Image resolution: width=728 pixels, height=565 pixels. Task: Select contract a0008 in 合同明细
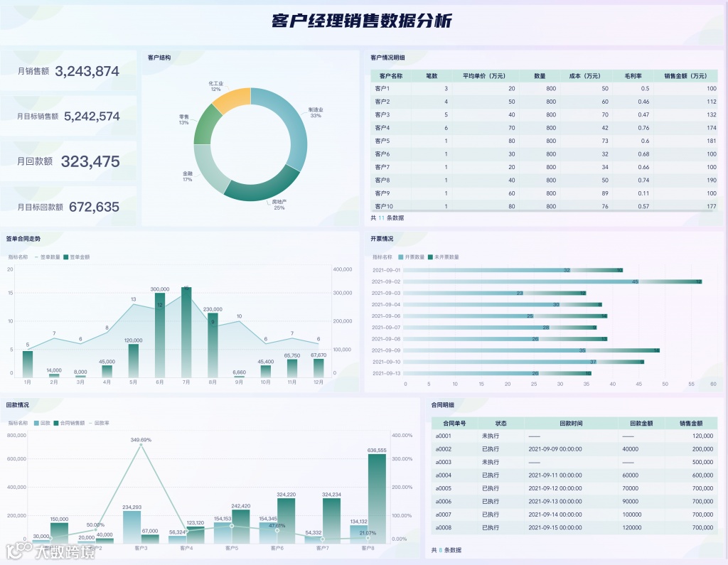point(444,527)
